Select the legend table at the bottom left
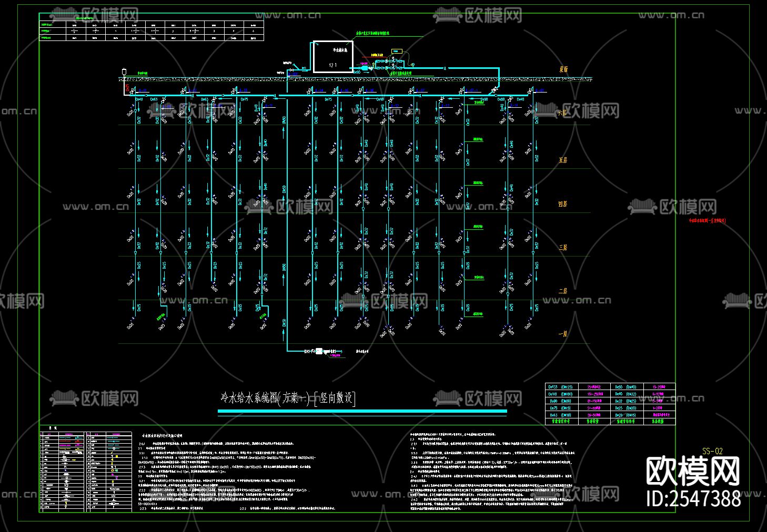 (x=86, y=472)
